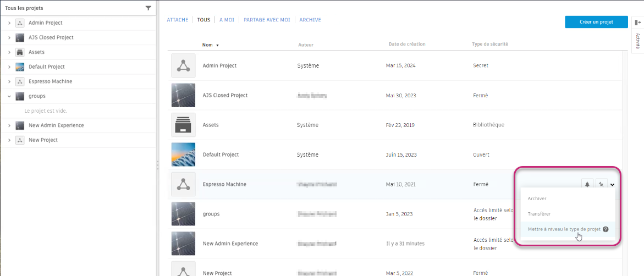This screenshot has width=644, height=276.
Task: Select Transférer in the dropdown menu
Action: tap(539, 214)
